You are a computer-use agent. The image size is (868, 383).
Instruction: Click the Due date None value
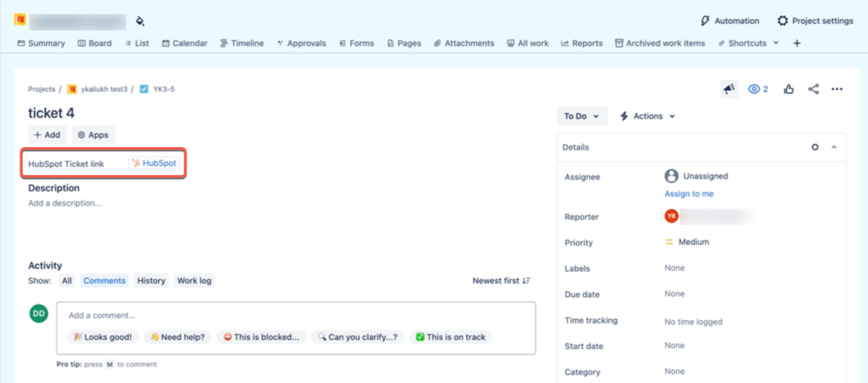[675, 294]
